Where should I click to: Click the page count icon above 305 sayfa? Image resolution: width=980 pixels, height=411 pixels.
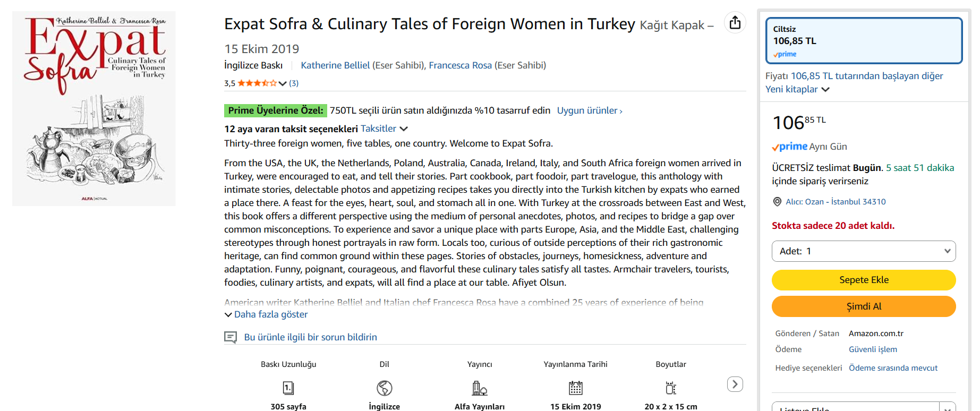click(x=288, y=388)
